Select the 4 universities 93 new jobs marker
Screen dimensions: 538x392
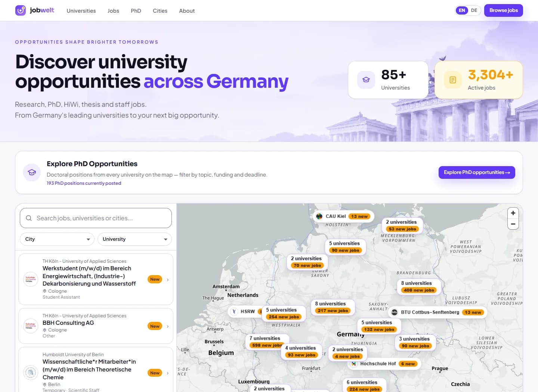[302, 351]
